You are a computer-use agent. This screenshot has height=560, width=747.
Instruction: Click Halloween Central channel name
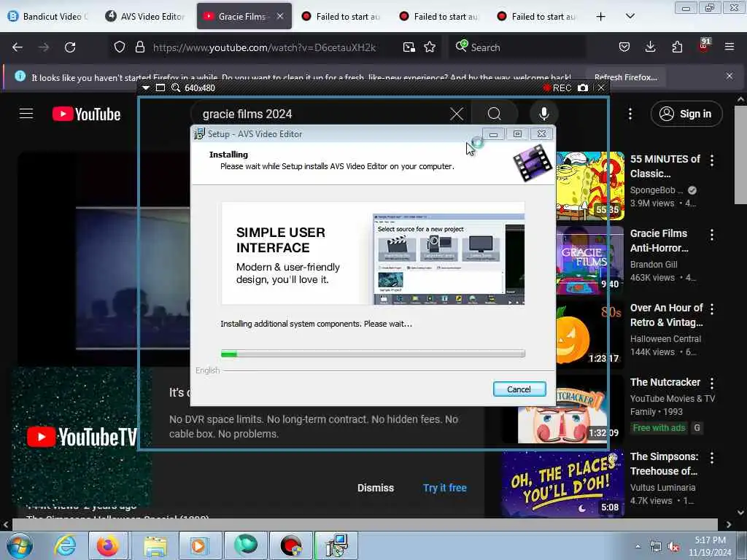665,338
